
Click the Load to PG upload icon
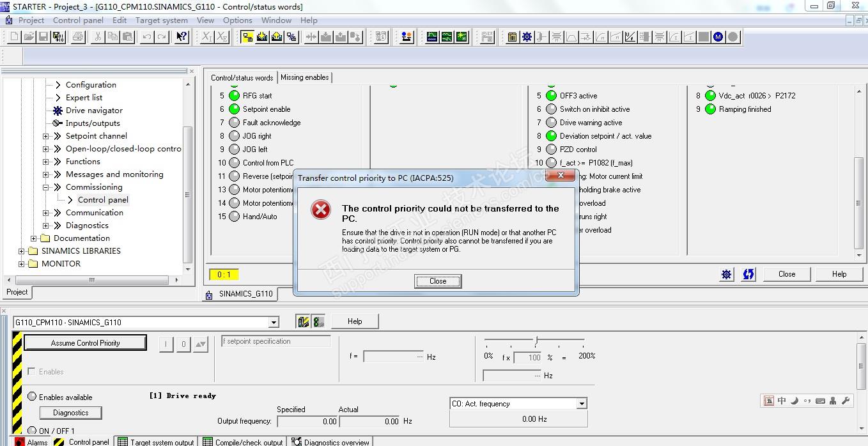[x=277, y=37]
